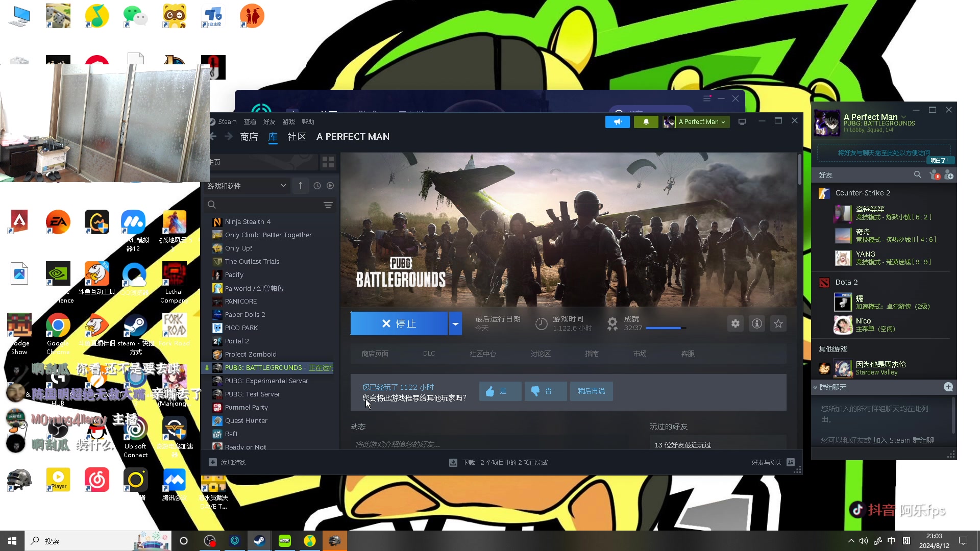Open the 帮助 menu
Viewport: 980px width, 551px height.
point(308,122)
